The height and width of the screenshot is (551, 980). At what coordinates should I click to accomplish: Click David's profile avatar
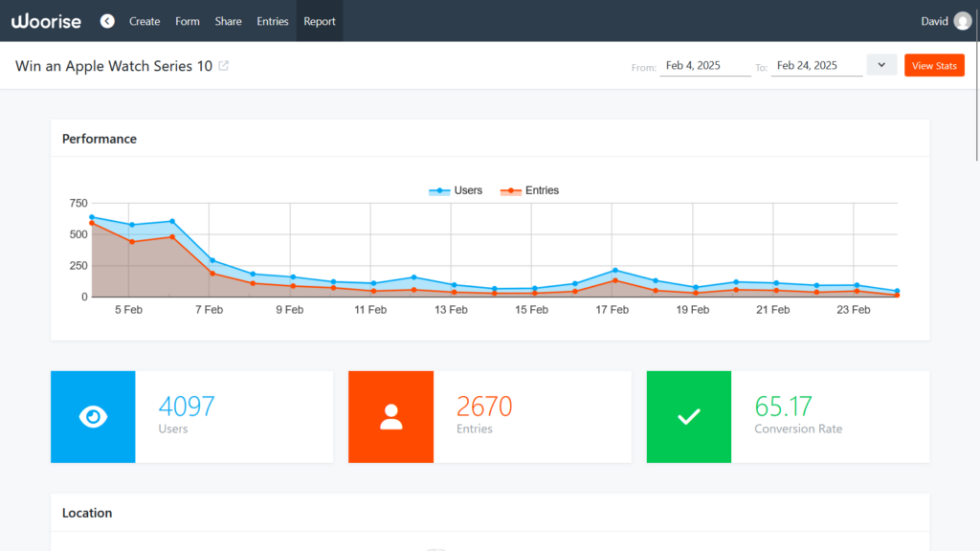(962, 21)
